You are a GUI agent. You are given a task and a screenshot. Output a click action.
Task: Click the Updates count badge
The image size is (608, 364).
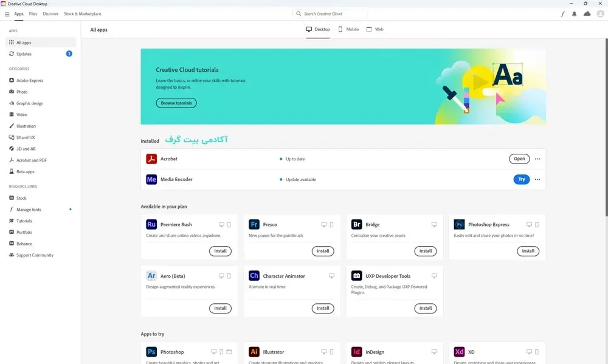(x=69, y=54)
